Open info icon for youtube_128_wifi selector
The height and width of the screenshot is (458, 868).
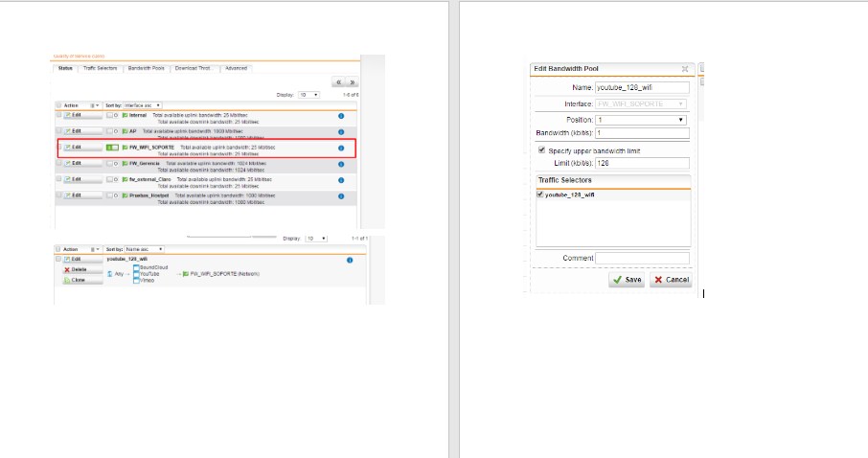350,260
